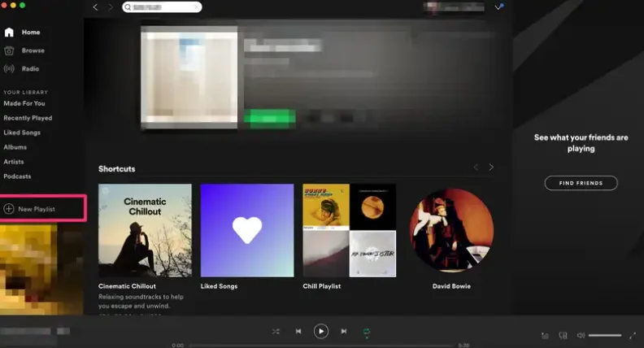Screen dimensions: 644x348
Task: Open the Cinematic Chillout cover
Action: [x=145, y=230]
